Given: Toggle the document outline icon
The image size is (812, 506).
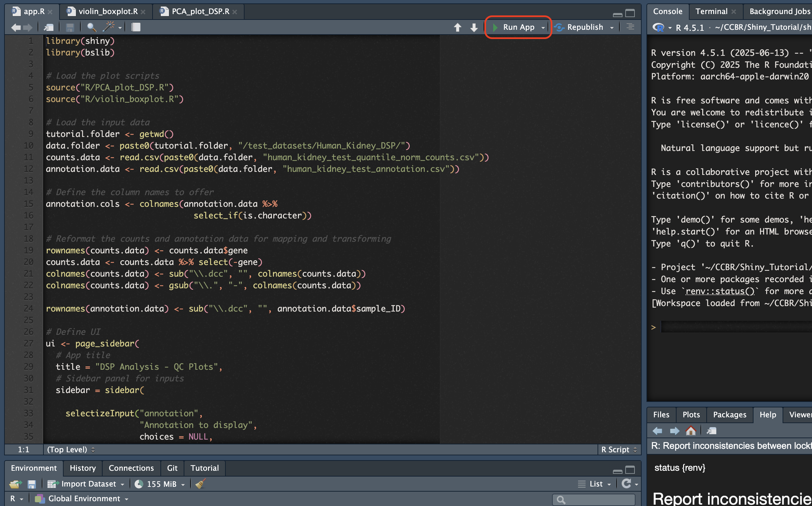Looking at the screenshot, I should pos(630,27).
